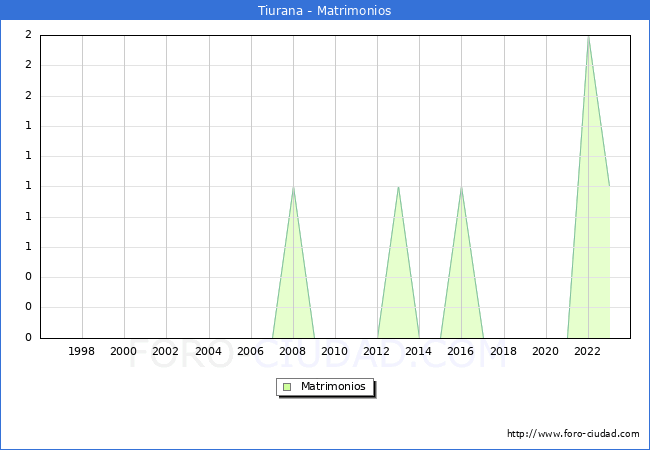Click the 2004 x-axis label

click(209, 351)
